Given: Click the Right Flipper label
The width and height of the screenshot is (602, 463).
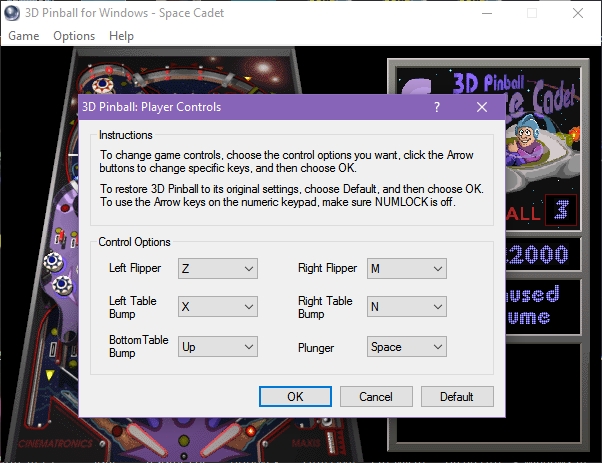Looking at the screenshot, I should (x=327, y=268).
